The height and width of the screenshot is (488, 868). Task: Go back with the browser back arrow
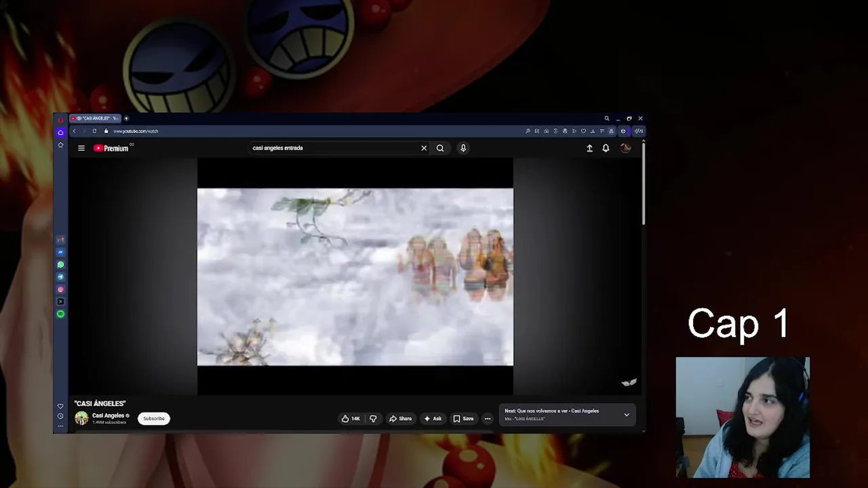point(75,131)
